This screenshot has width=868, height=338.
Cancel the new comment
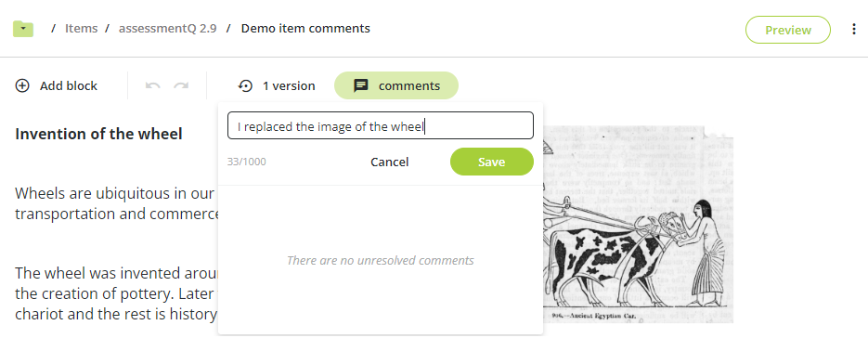tap(390, 162)
